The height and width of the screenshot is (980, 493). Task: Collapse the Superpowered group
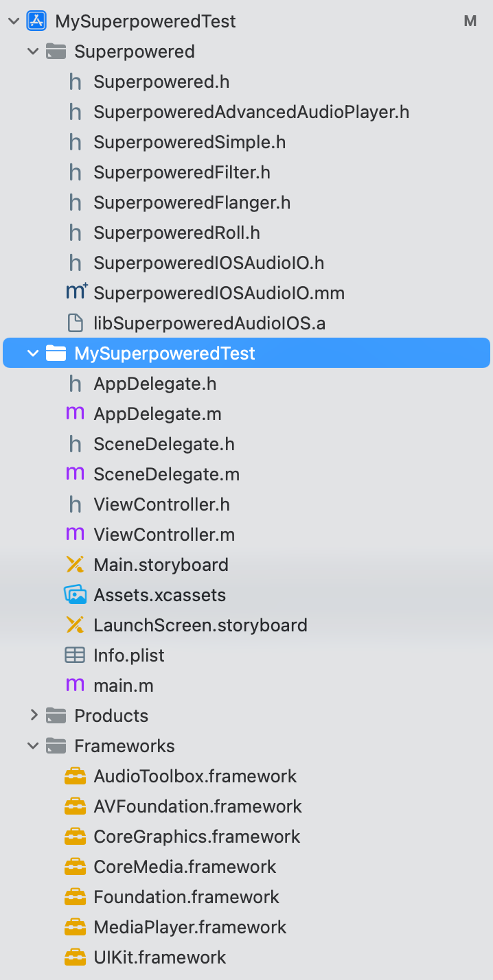point(33,51)
